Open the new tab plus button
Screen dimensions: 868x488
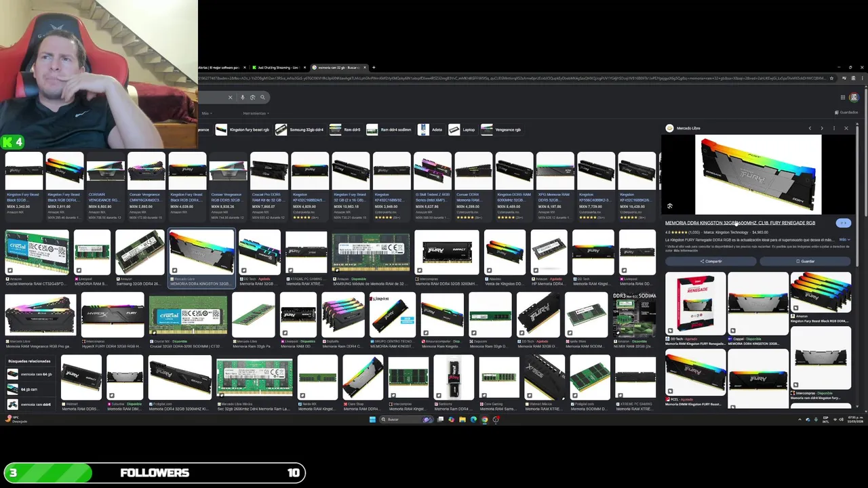(373, 68)
